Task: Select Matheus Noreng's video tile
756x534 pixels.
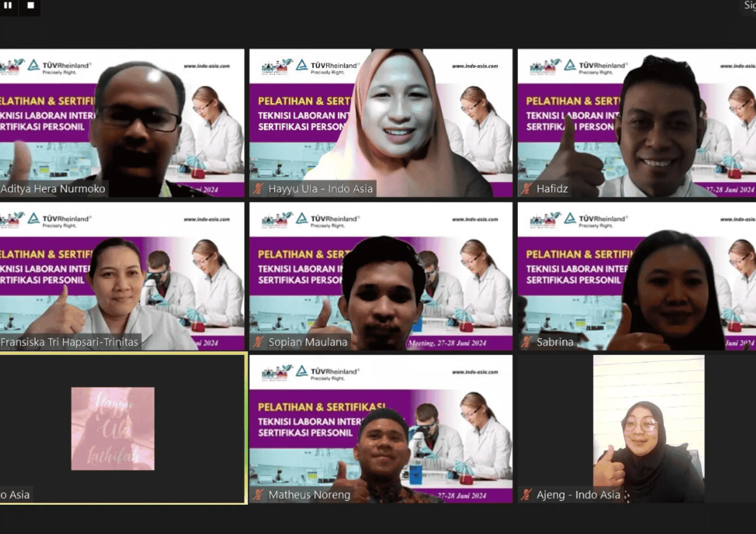Action: click(381, 429)
